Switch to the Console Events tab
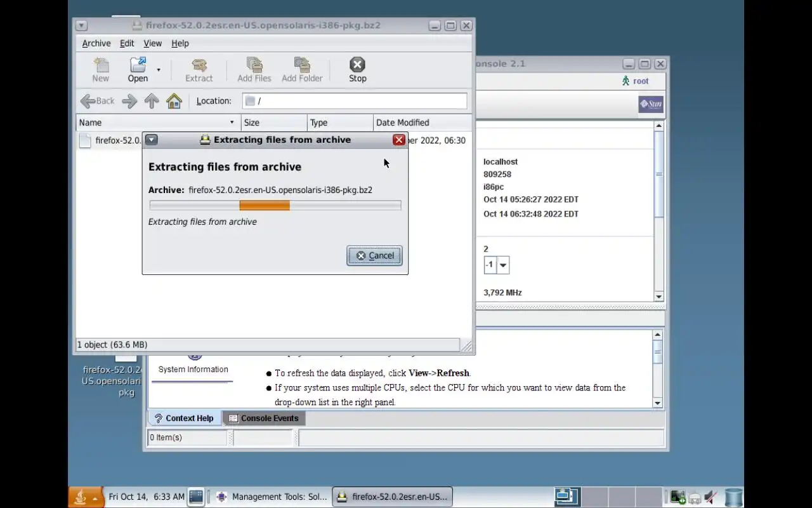812x508 pixels. pyautogui.click(x=264, y=418)
